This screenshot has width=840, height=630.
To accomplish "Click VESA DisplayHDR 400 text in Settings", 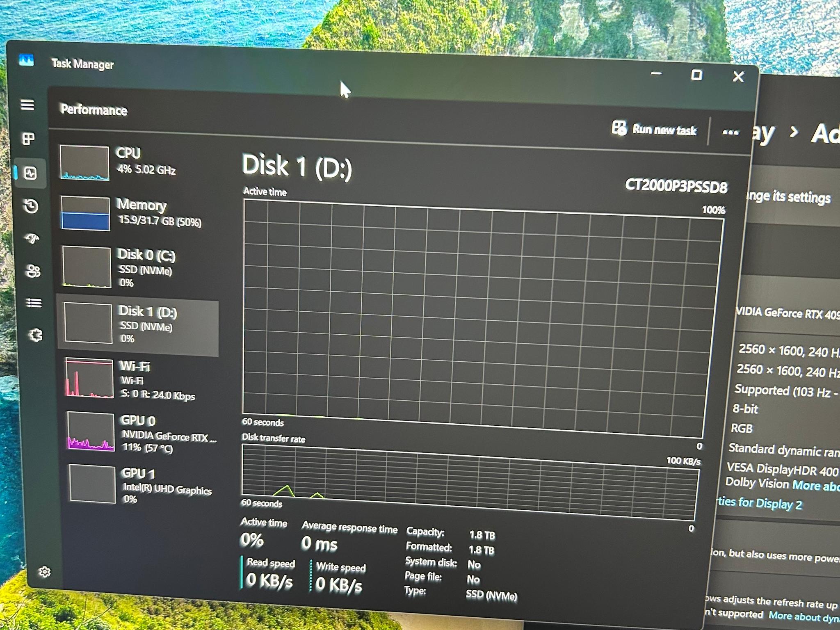I will [x=782, y=469].
